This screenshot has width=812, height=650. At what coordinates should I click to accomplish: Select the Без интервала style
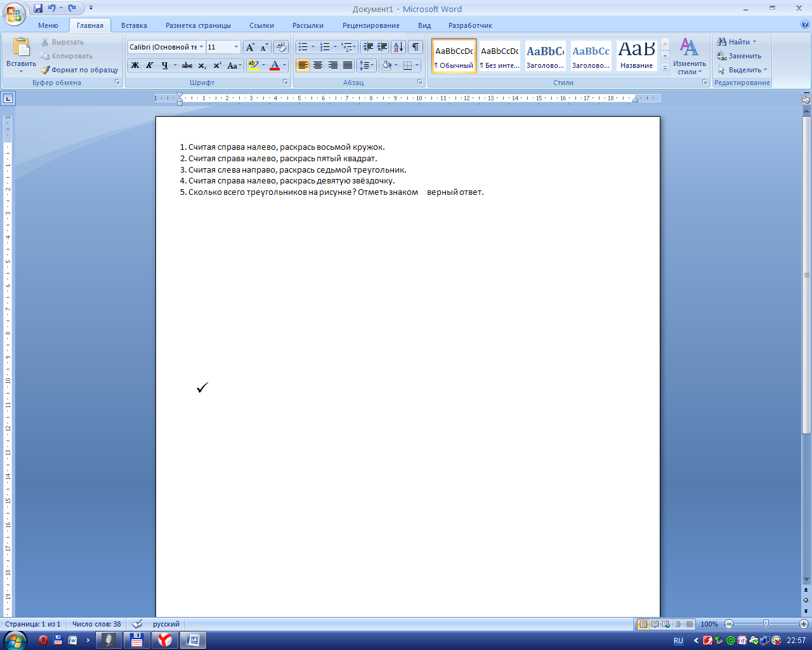click(500, 56)
